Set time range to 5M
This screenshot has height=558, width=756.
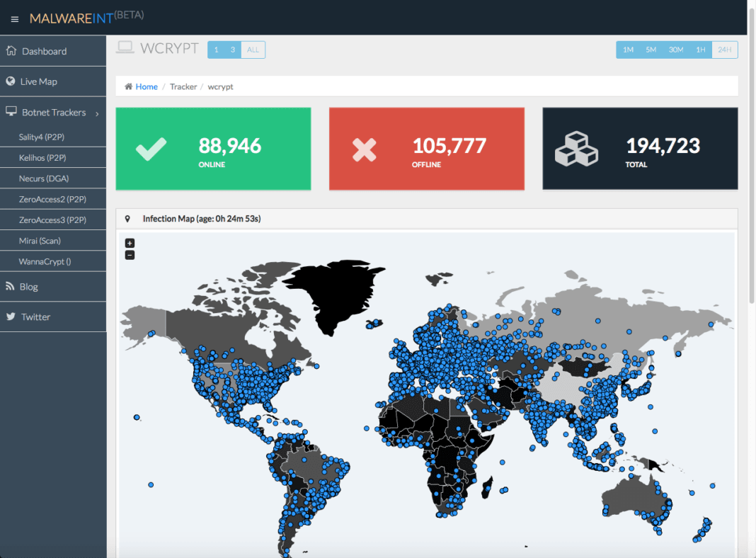point(651,50)
